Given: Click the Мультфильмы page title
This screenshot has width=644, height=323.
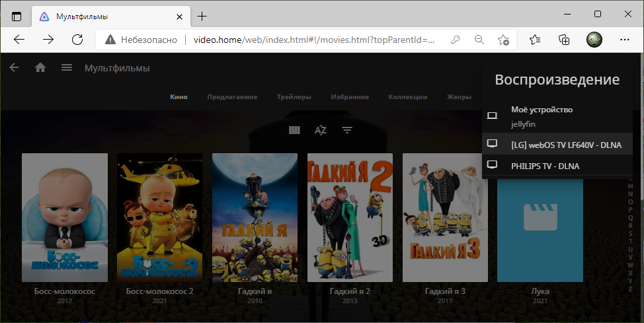Looking at the screenshot, I should [x=117, y=68].
